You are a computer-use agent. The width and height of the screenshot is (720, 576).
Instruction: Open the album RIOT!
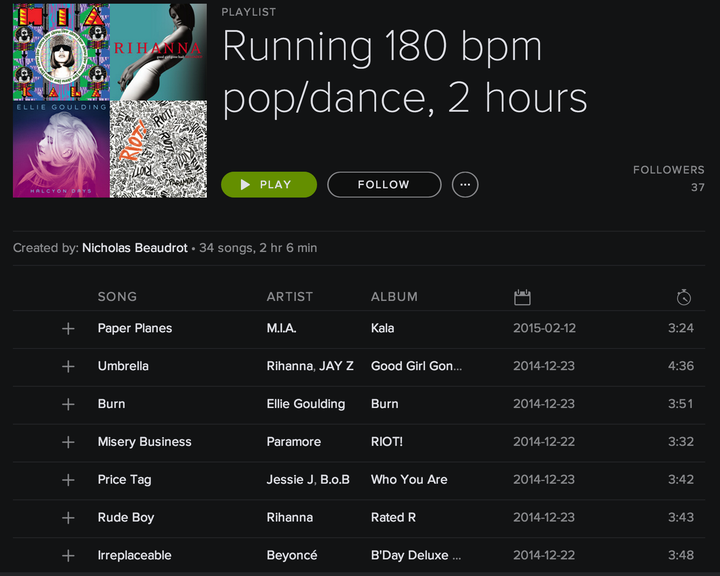pyautogui.click(x=387, y=442)
